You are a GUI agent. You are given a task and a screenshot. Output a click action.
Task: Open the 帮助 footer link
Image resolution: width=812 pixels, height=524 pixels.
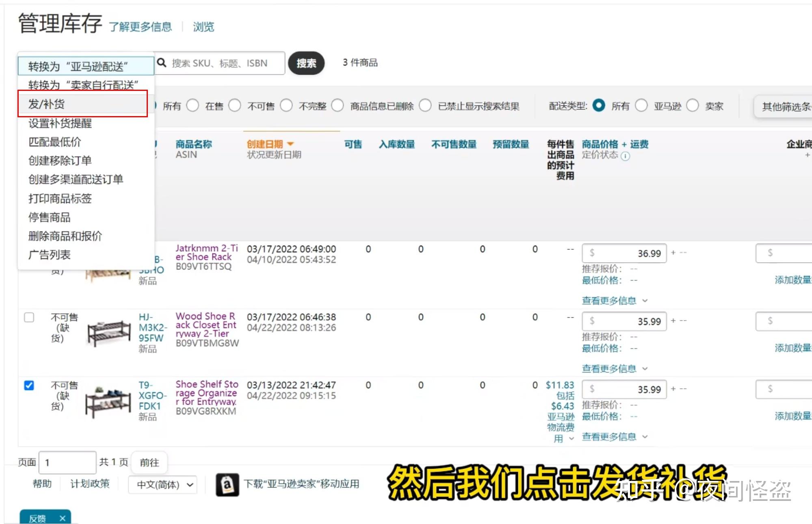pos(42,483)
